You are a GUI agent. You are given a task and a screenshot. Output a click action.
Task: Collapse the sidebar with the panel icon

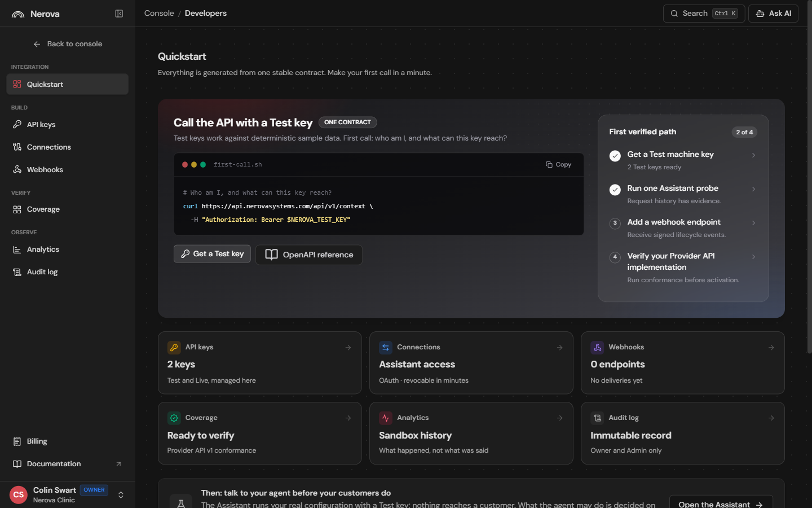[x=119, y=14]
